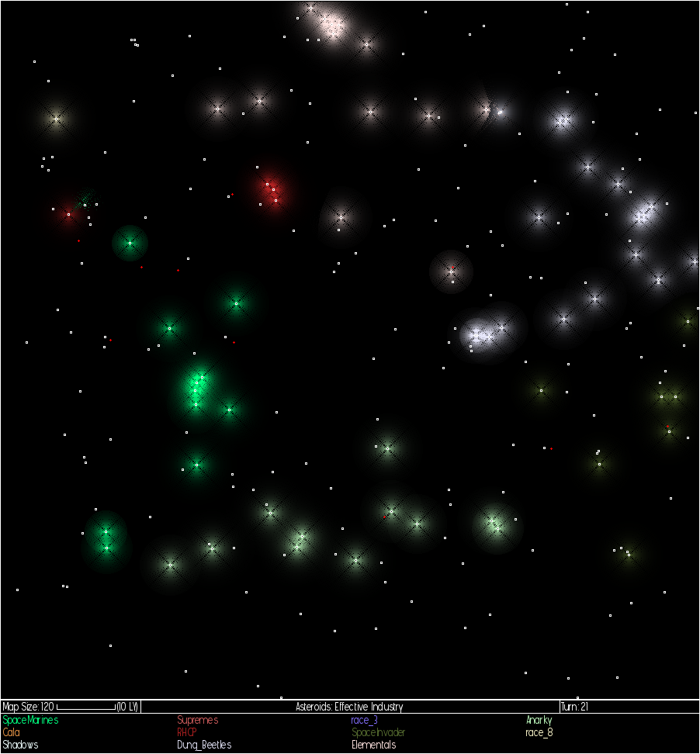Click the large bright red star cluster
700x754 pixels.
272,192
